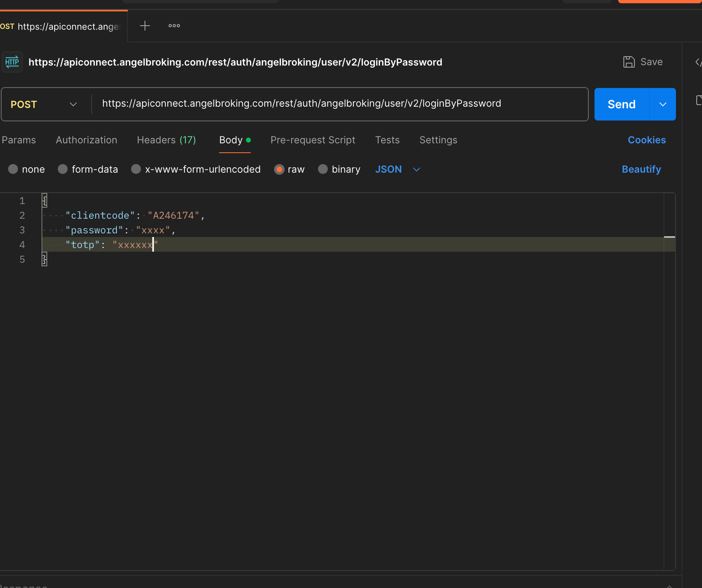Image resolution: width=702 pixels, height=588 pixels.
Task: Click line number 1 in editor gutter
Action: point(22,201)
